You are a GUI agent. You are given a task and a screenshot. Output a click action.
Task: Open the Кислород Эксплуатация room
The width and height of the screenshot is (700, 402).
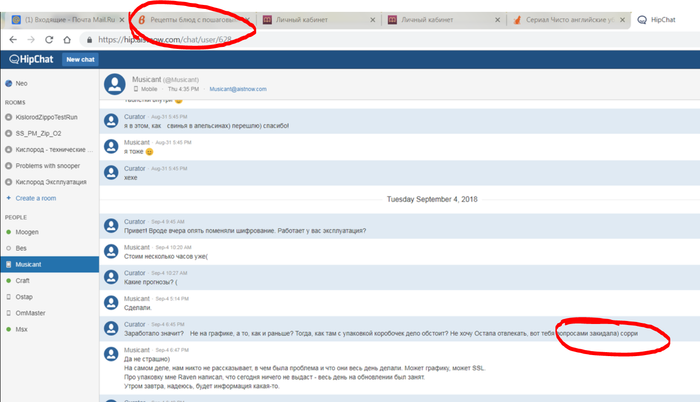51,182
